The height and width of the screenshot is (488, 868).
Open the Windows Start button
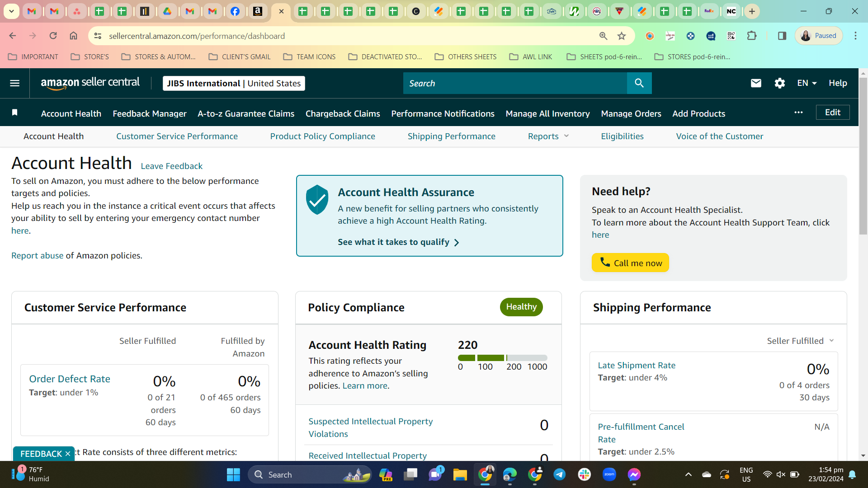(x=233, y=474)
